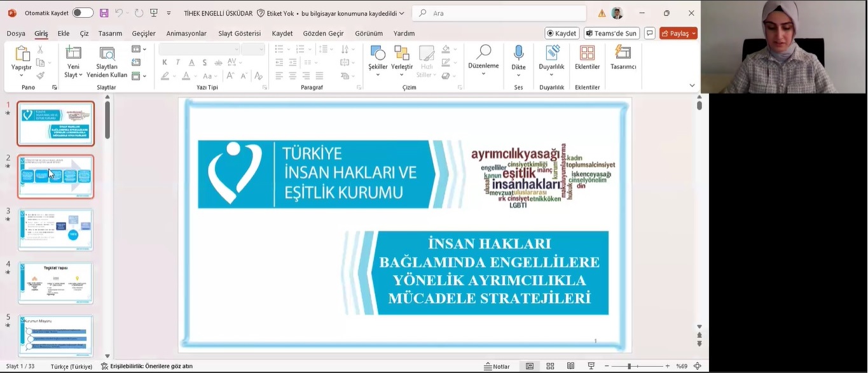Screen dimensions: 868x373
Task: Toggle Bold (K) formatting
Action: [165, 62]
